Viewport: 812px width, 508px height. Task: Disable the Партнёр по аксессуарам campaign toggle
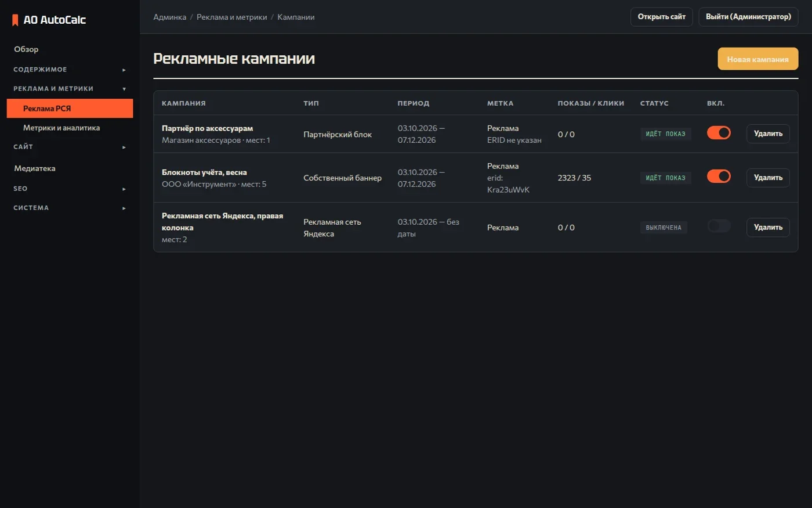[x=719, y=133]
